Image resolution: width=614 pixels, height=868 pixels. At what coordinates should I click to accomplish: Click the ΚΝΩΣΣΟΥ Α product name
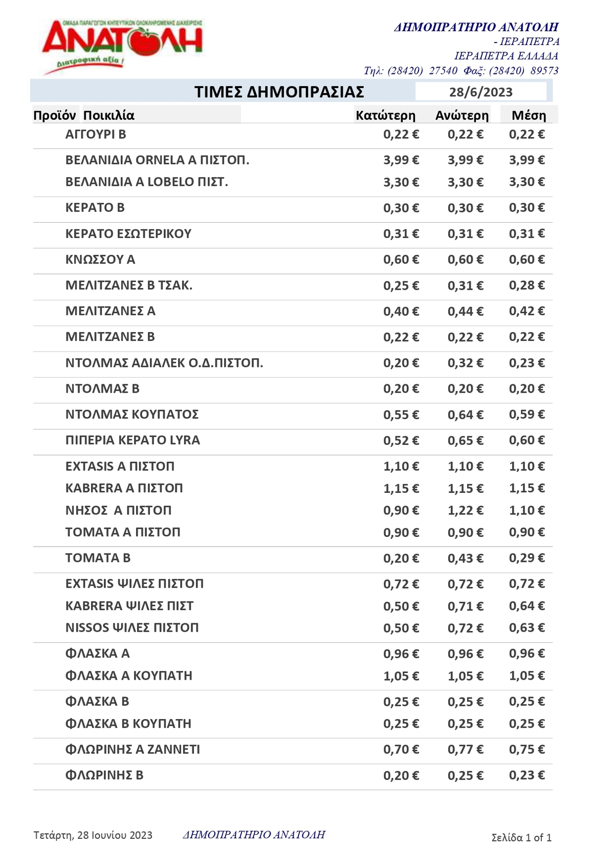[x=100, y=259]
